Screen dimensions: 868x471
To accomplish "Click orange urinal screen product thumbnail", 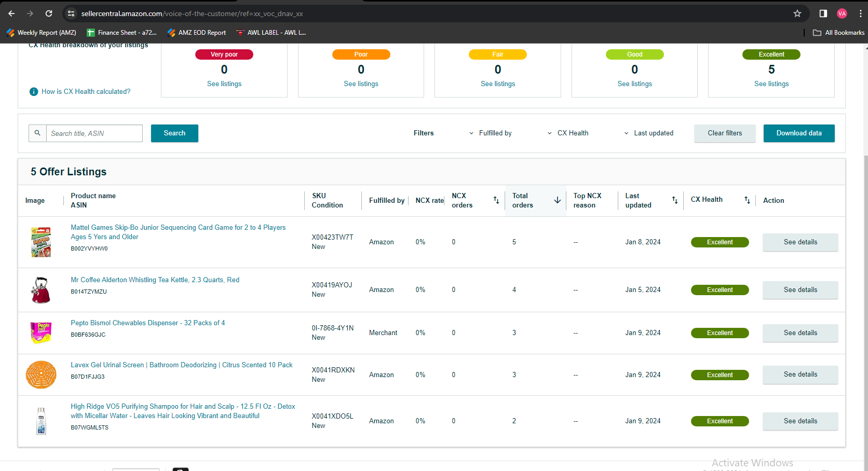I will (41, 375).
